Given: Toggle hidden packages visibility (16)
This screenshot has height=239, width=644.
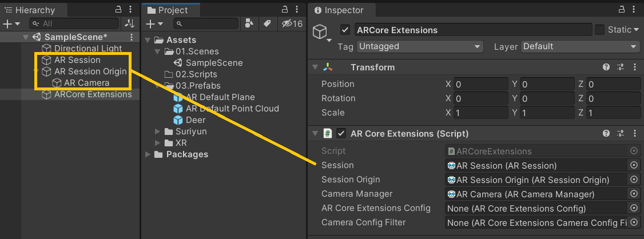Looking at the screenshot, I should point(292,24).
